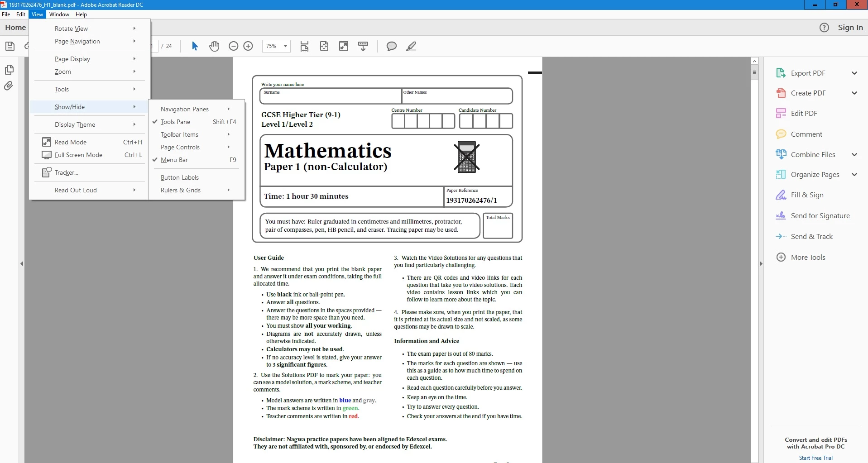The height and width of the screenshot is (463, 868).
Task: Expand the Organize Pages chevron
Action: 854,174
